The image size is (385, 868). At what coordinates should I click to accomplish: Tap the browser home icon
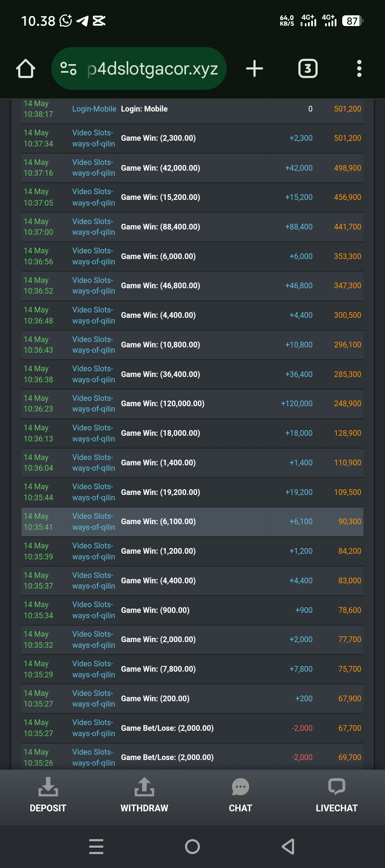(26, 68)
